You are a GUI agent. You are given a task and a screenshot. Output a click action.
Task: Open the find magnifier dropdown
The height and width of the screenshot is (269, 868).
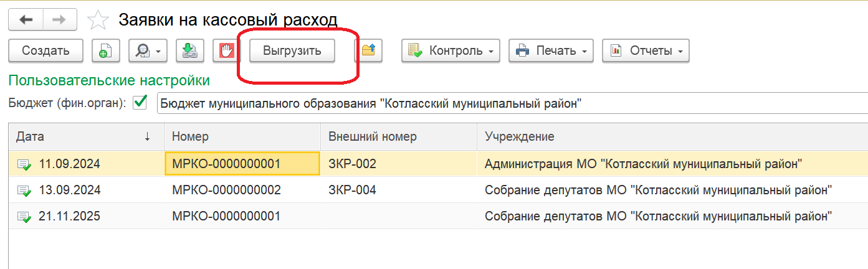pyautogui.click(x=148, y=51)
